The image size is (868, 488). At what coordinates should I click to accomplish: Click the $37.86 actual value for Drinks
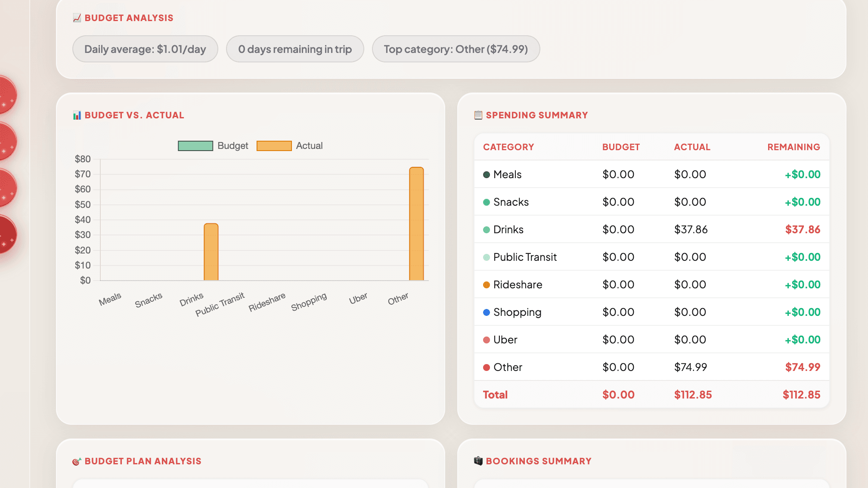(691, 230)
